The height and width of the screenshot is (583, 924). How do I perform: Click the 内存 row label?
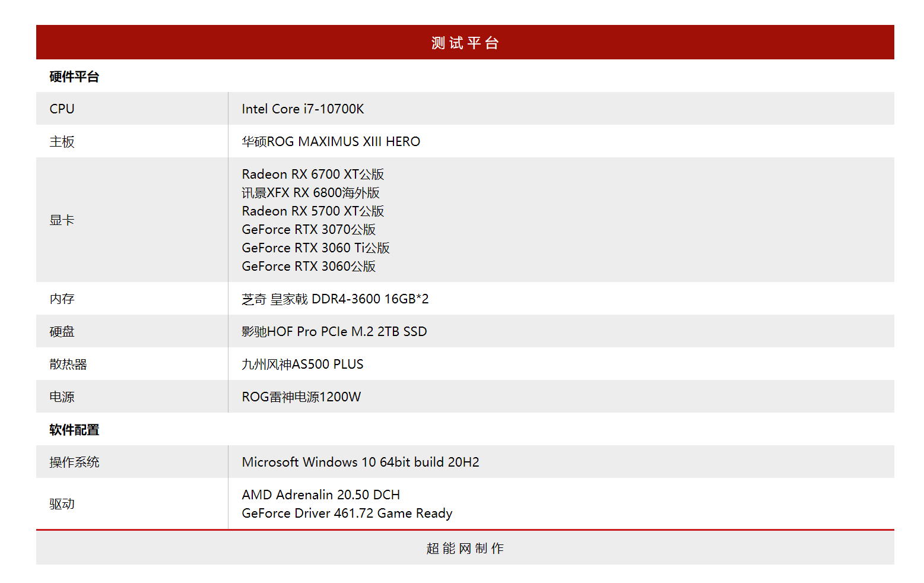tap(62, 299)
